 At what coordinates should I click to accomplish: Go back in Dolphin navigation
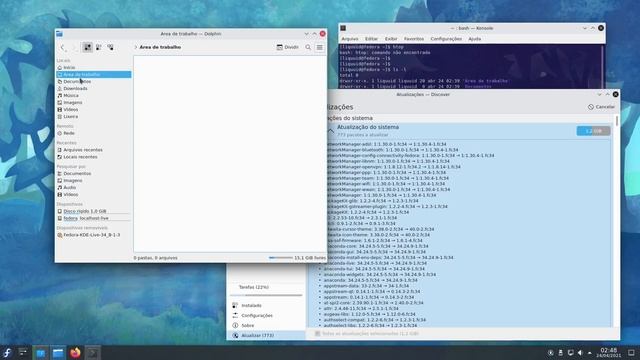coord(63,47)
